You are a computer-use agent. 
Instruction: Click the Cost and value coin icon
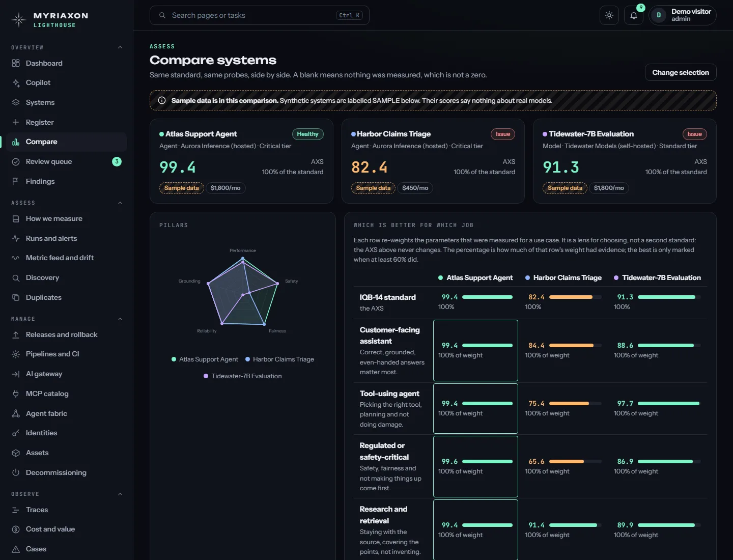16,529
